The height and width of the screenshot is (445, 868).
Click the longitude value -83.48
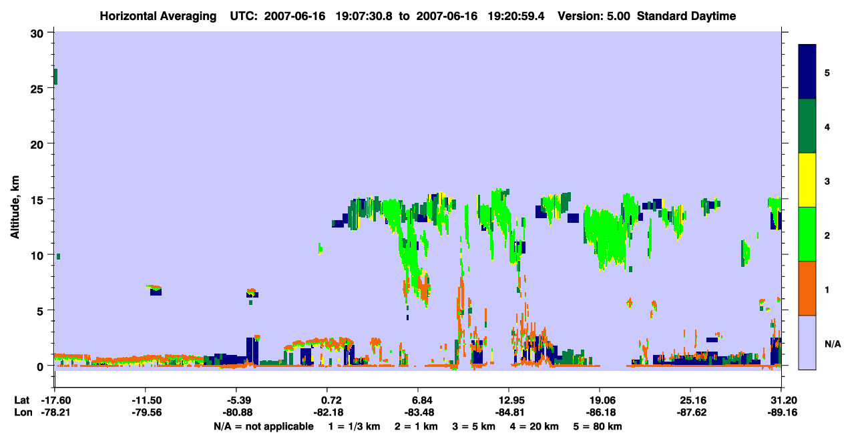coord(418,413)
